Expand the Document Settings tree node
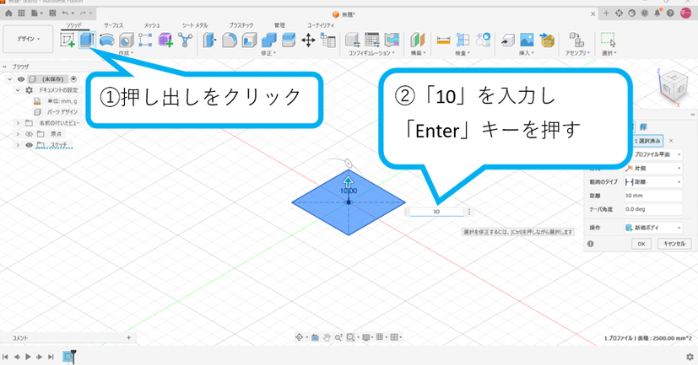Viewport: 698px width, 365px height. pos(18,90)
